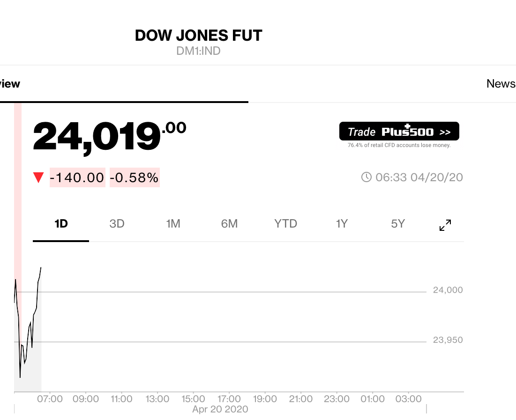The width and height of the screenshot is (516, 420).
Task: Select the YTD chart range
Action: point(285,224)
